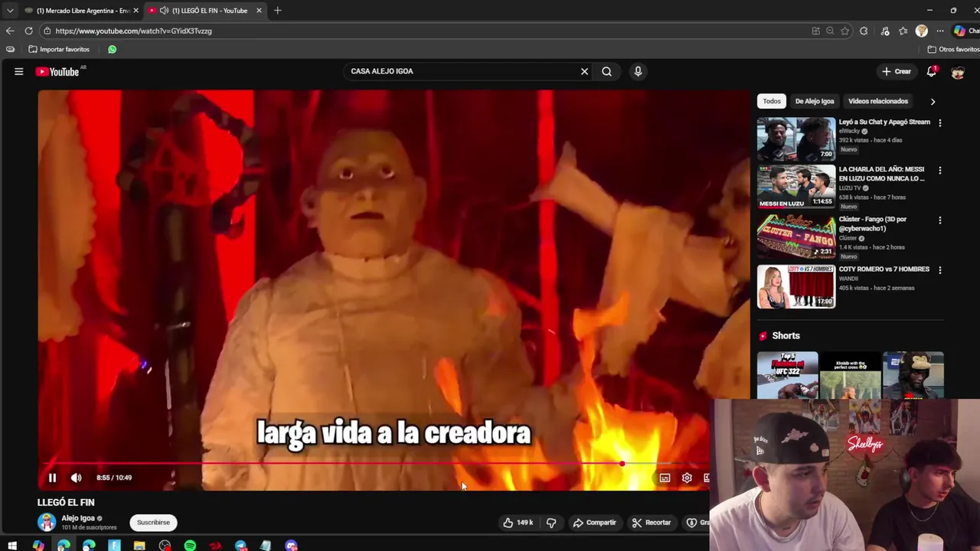Click Compartir share button
The width and height of the screenshot is (980, 551).
(x=595, y=523)
